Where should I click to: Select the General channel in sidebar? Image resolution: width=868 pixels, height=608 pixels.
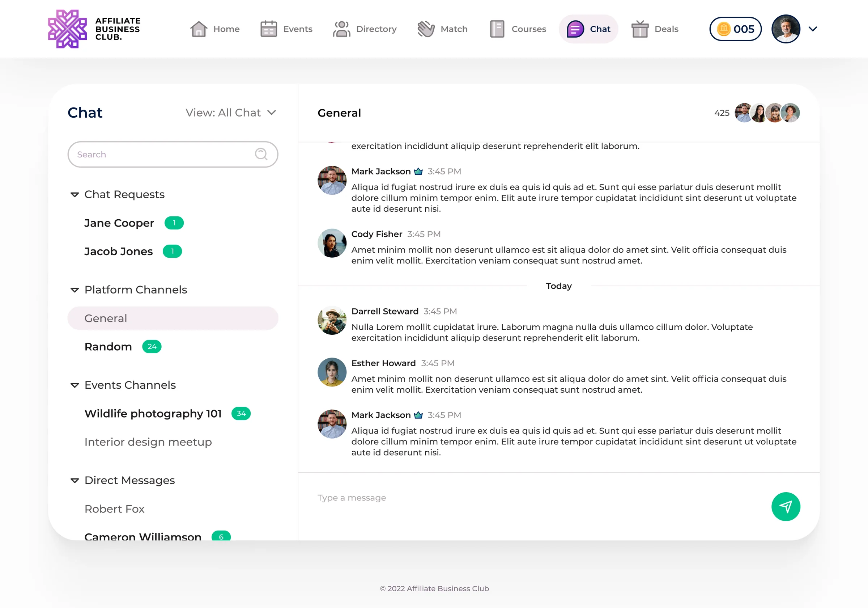173,318
